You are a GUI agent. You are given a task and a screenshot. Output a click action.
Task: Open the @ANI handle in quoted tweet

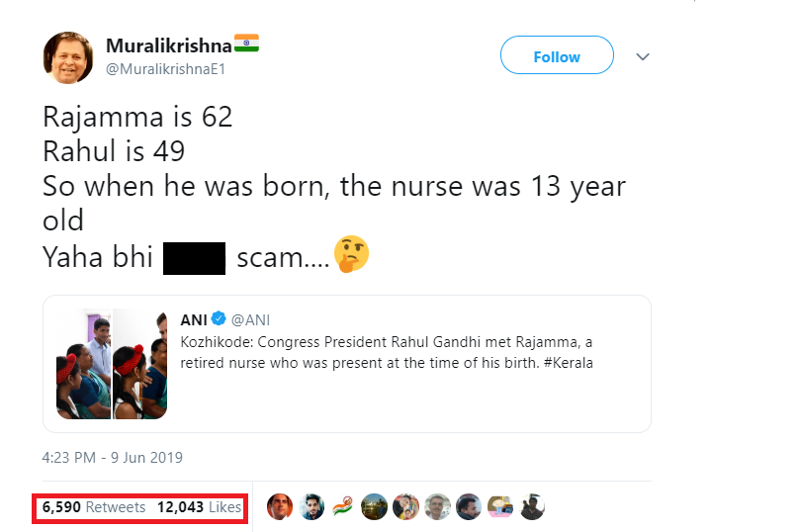pos(250,320)
